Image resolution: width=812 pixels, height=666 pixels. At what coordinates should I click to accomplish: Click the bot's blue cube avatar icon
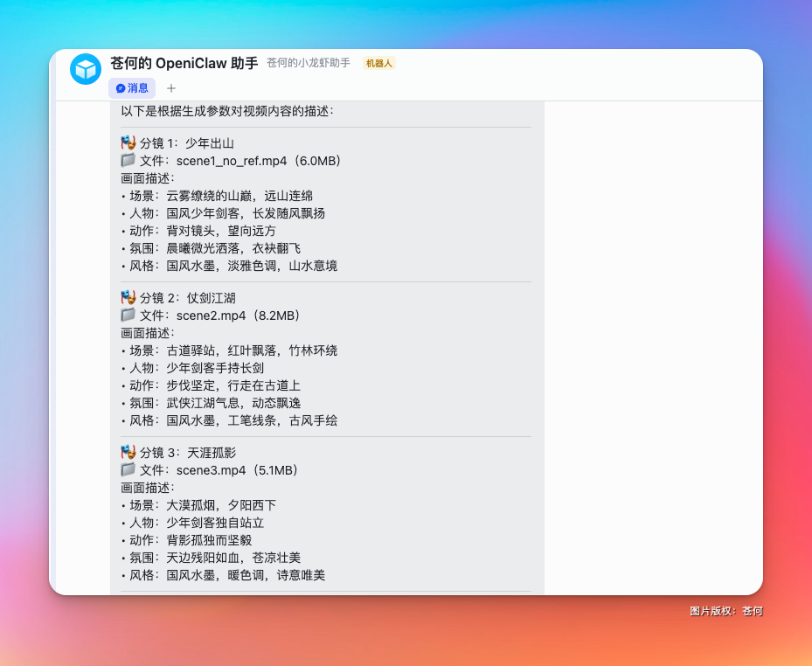(85, 69)
